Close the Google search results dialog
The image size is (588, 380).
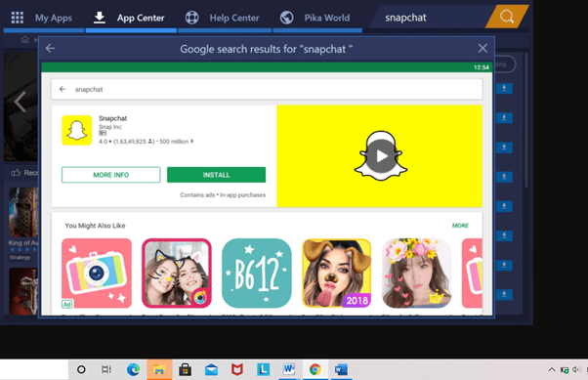[483, 49]
